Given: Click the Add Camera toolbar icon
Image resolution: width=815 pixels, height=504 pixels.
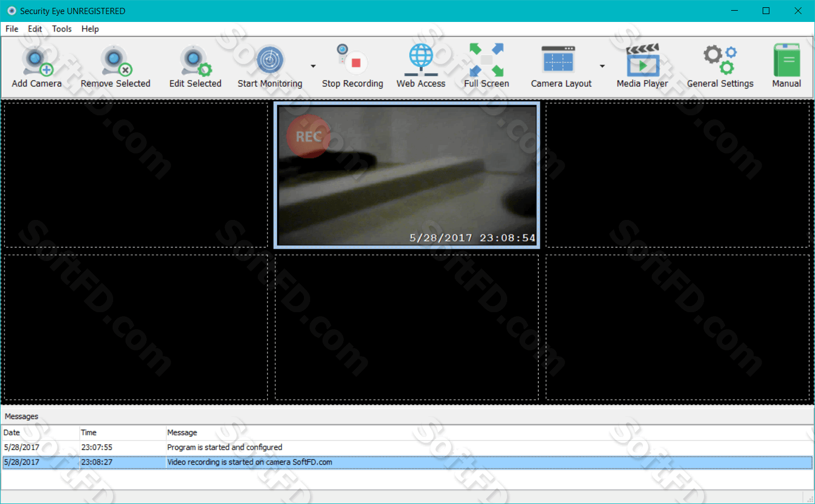Looking at the screenshot, I should [x=37, y=66].
